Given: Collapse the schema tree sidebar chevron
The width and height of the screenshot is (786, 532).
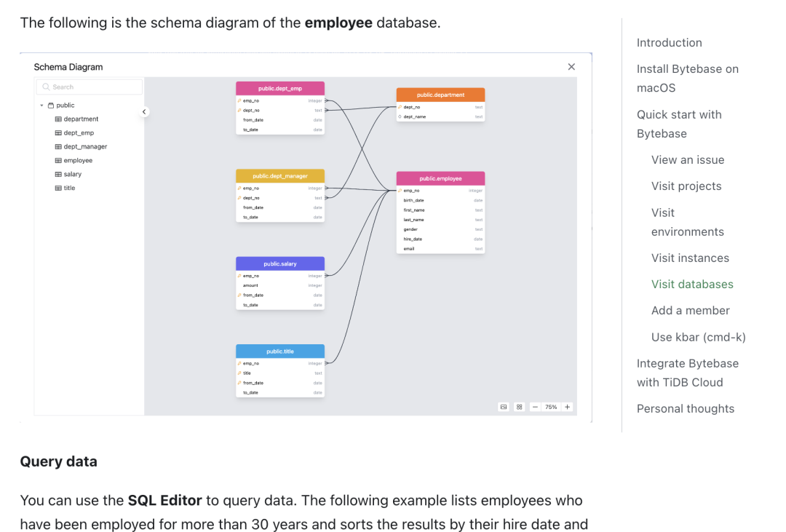Looking at the screenshot, I should pyautogui.click(x=144, y=112).
